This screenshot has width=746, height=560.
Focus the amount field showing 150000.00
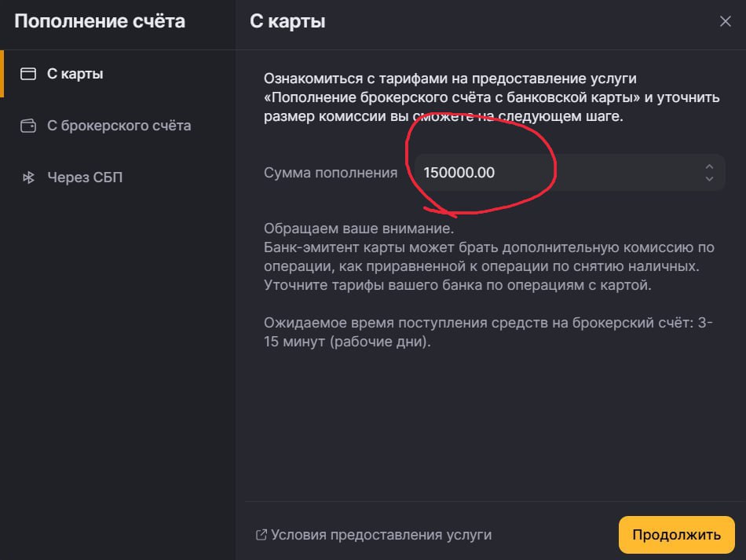tap(550, 173)
